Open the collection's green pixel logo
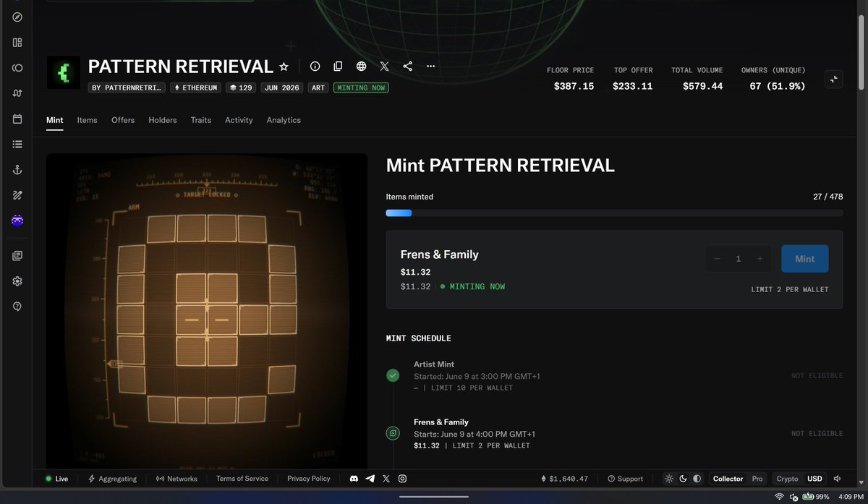868x504 pixels. coord(64,73)
